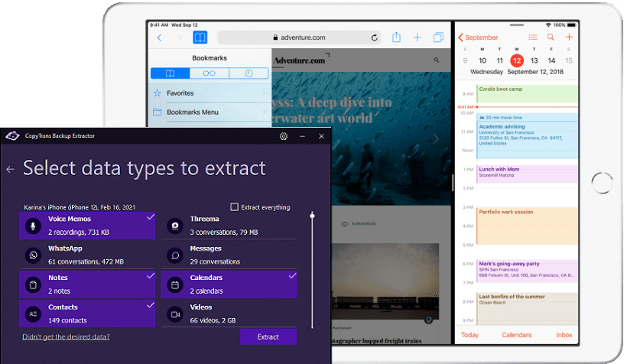This screenshot has width=624, height=364.
Task: Click the iPad split view divider handle
Action: (x=453, y=183)
